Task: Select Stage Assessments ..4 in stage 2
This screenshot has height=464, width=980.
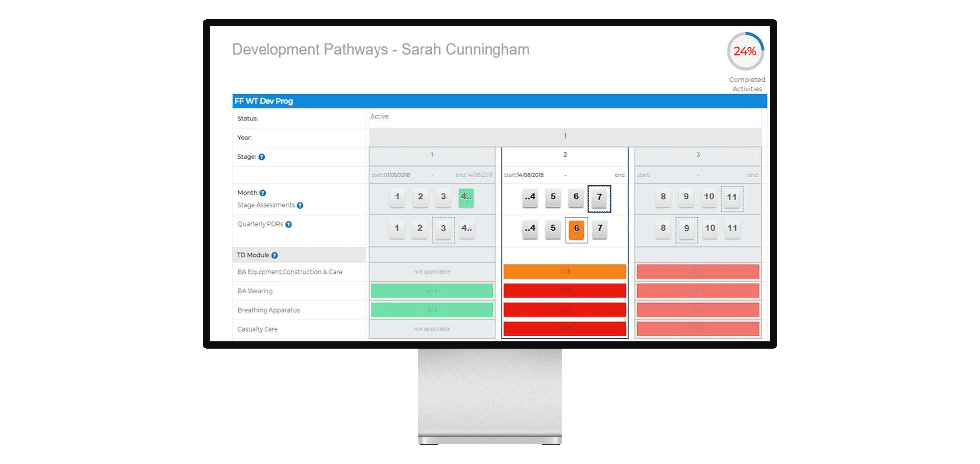Action: pos(530,197)
